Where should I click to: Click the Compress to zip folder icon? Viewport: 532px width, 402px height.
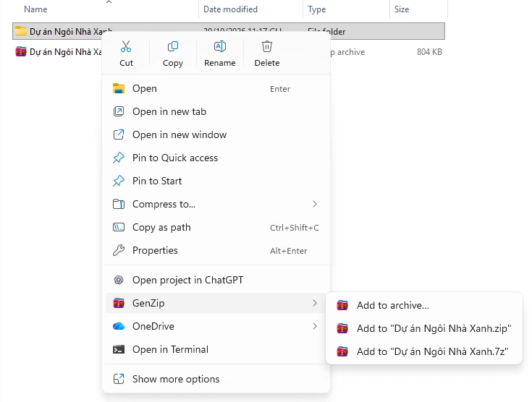(119, 204)
